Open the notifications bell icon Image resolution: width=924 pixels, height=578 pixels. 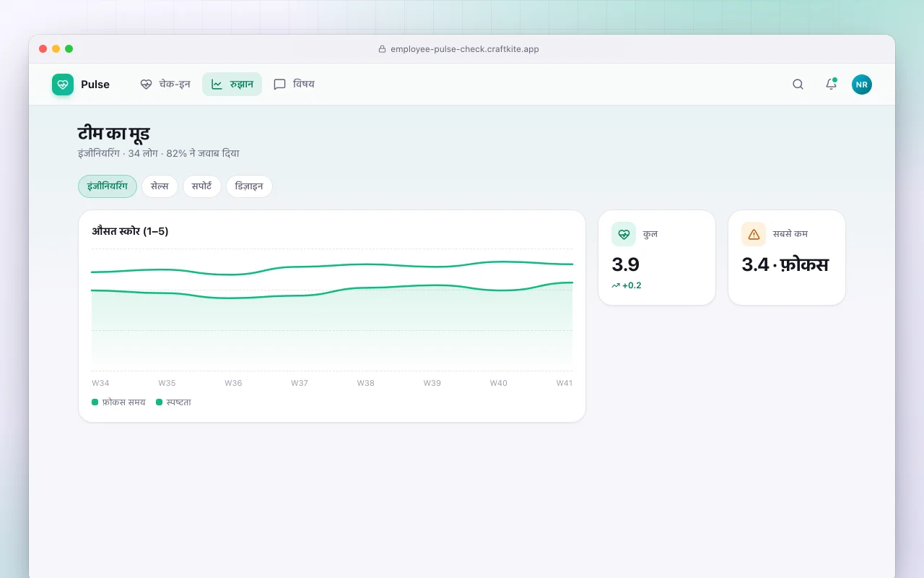(831, 85)
